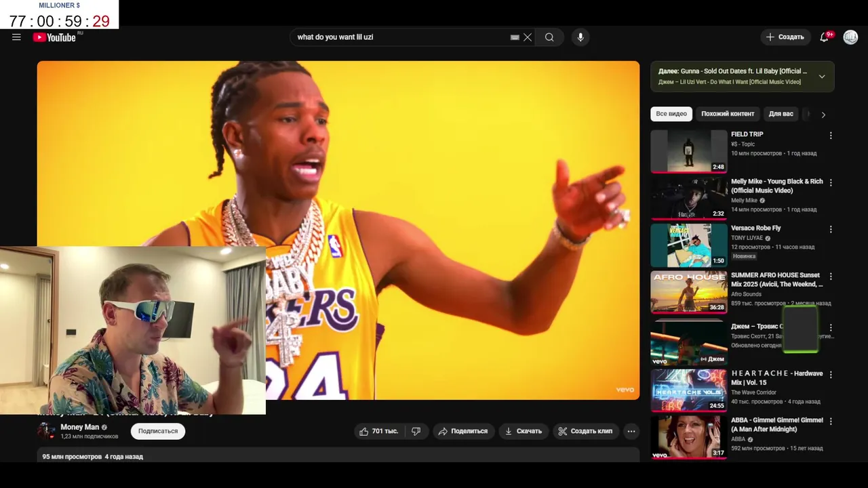
Task: Go to YouTube home via logo
Action: click(54, 37)
